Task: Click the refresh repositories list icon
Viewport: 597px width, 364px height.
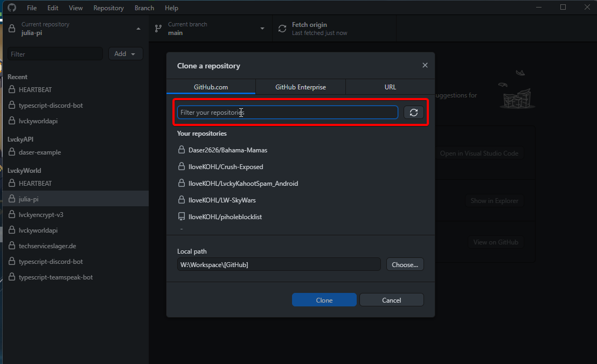Action: [413, 113]
